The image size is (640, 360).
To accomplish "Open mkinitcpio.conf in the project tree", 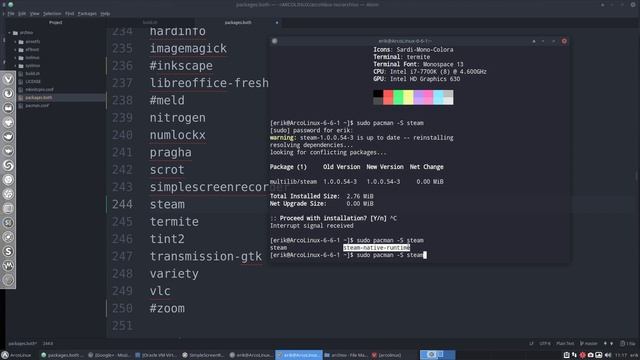I will pyautogui.click(x=39, y=89).
